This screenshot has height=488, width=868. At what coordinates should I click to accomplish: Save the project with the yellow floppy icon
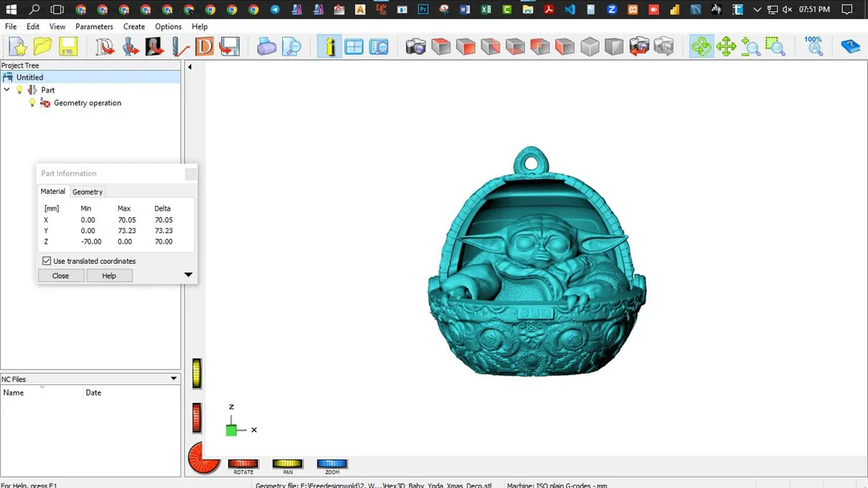coord(68,47)
